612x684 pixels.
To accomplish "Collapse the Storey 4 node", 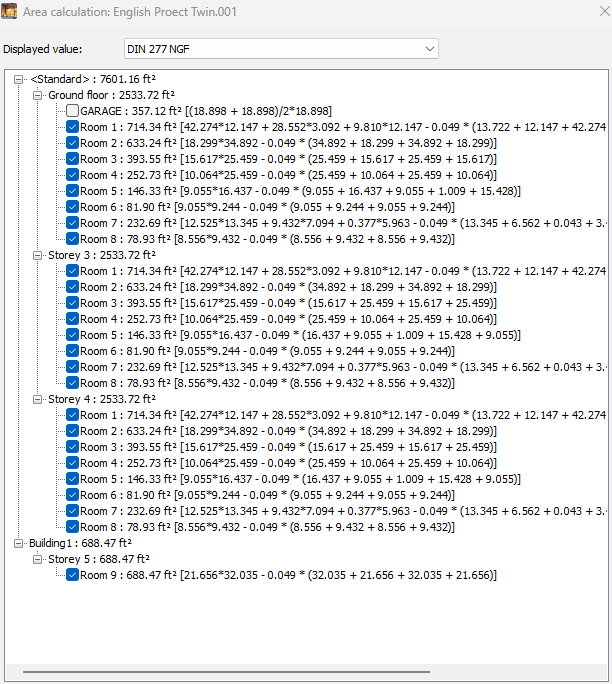I will 38,399.
